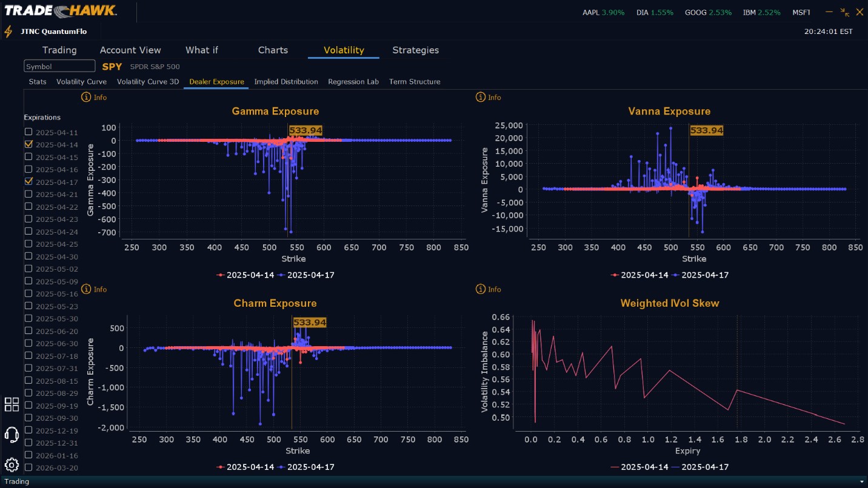Image resolution: width=868 pixels, height=488 pixels.
Task: Enable the 2025-04-11 expiration checkbox
Action: (28, 132)
